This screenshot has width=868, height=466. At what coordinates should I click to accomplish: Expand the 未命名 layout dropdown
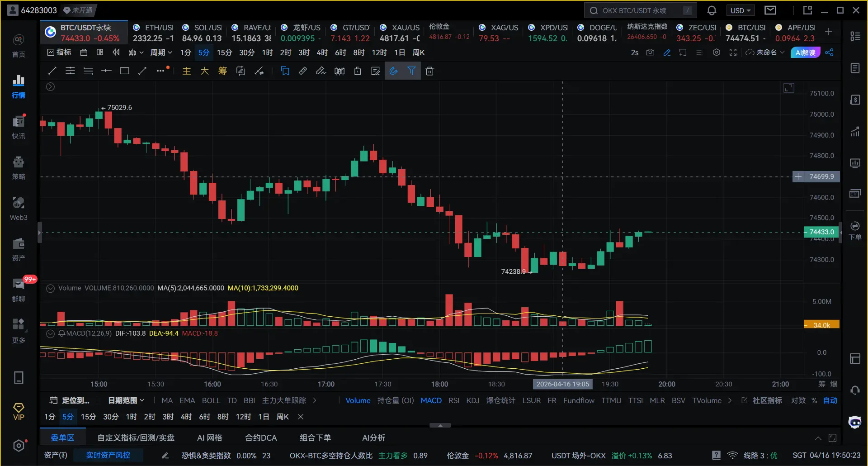click(766, 52)
